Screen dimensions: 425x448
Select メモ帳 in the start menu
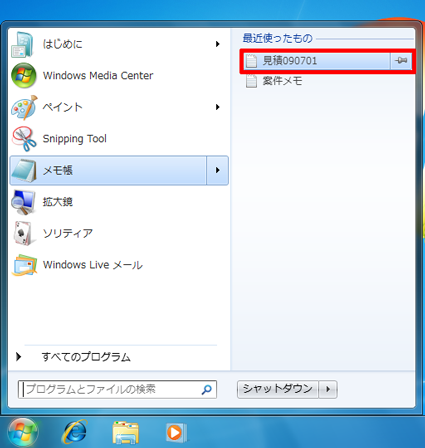[x=108, y=170]
